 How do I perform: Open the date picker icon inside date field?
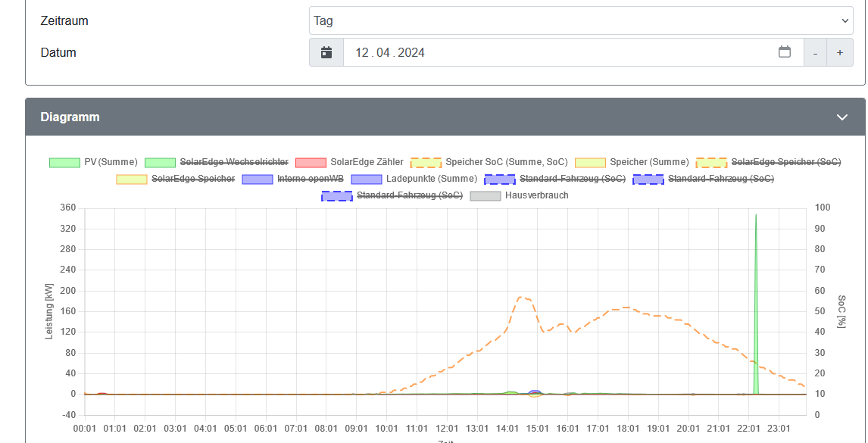[x=785, y=52]
